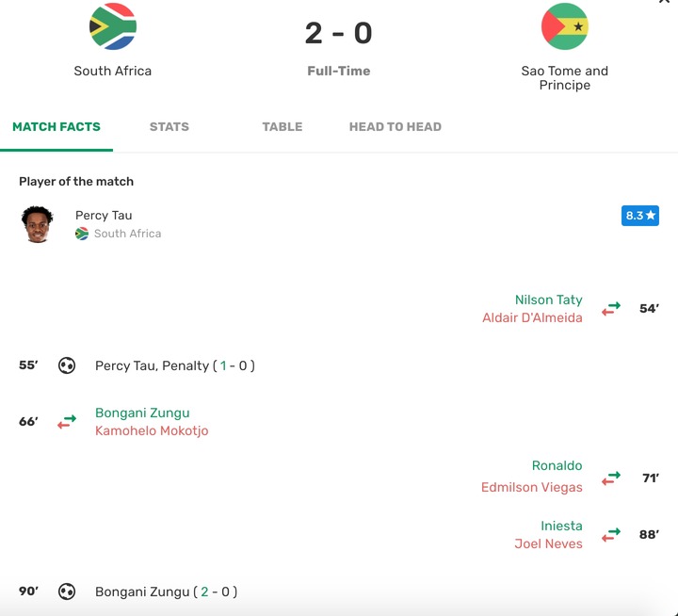Open Kamohelo Mokotjo player link
The height and width of the screenshot is (616, 678).
pos(152,430)
